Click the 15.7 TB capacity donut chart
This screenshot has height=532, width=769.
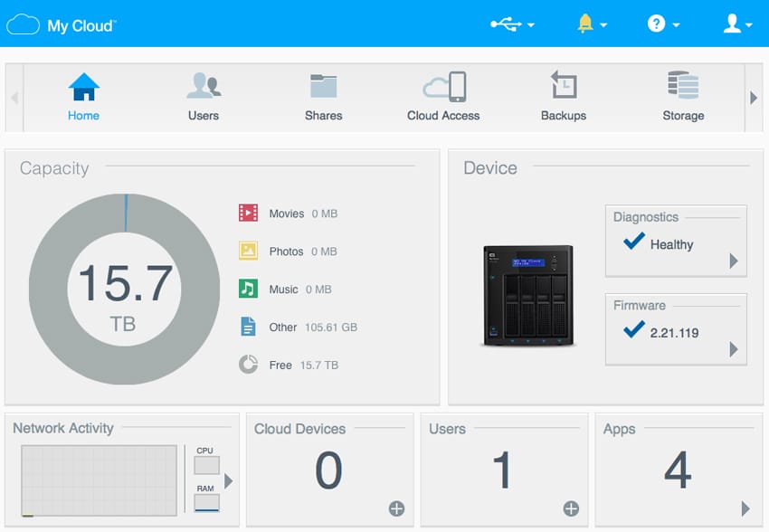[125, 289]
